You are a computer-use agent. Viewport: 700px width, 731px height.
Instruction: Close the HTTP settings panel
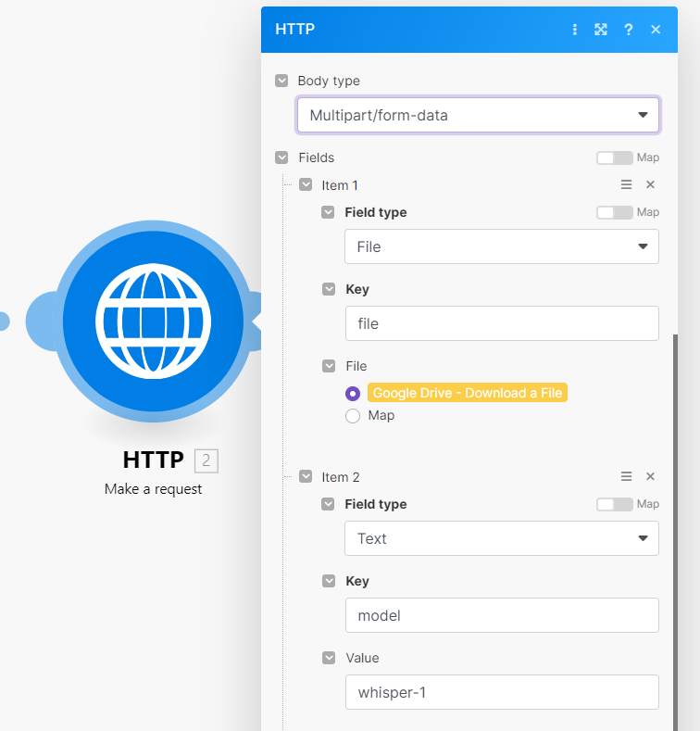coord(656,30)
